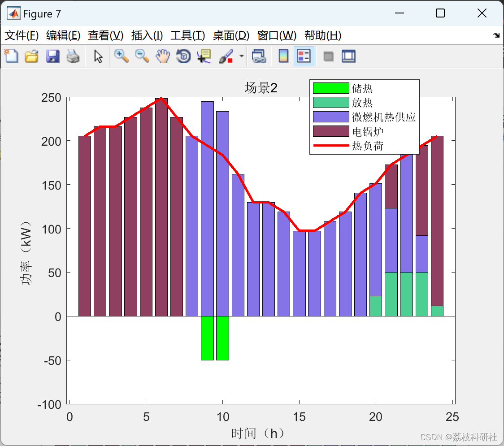The width and height of the screenshot is (504, 446).
Task: Expand the toolbar dock arrow at menu right
Action: (x=497, y=35)
